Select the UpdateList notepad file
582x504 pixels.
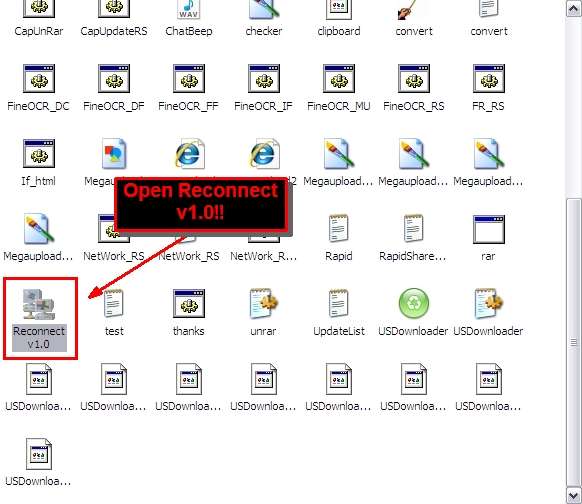[339, 304]
